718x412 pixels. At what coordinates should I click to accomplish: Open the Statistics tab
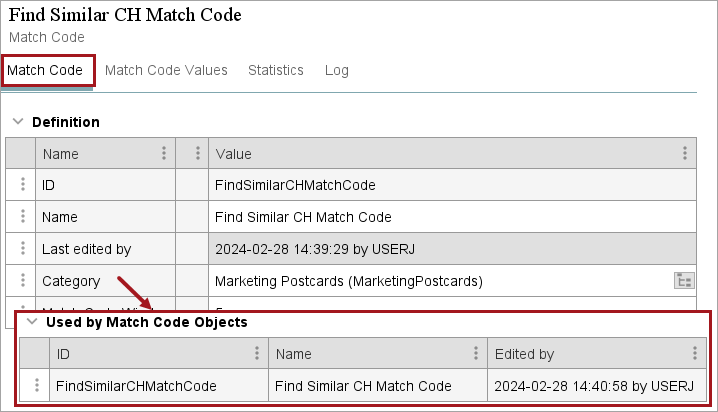pyautogui.click(x=276, y=70)
